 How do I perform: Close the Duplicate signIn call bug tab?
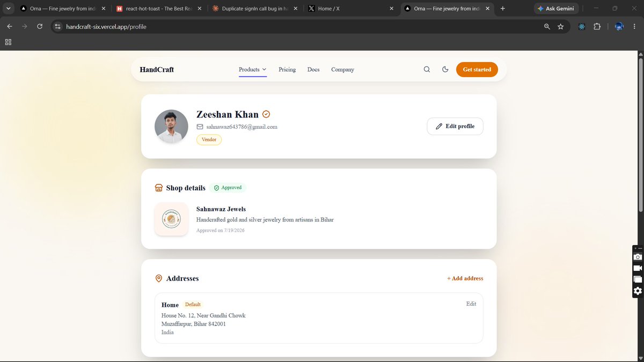click(x=295, y=9)
